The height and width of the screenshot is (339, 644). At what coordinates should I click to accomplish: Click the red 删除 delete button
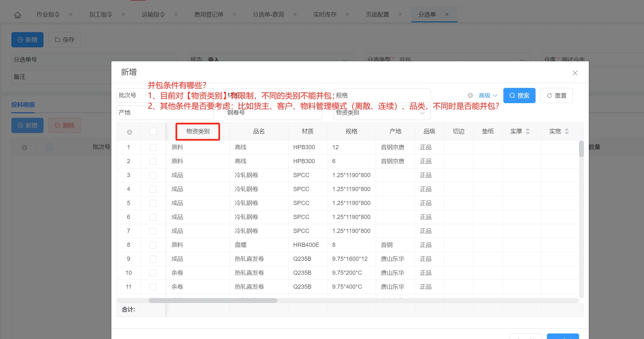(65, 126)
